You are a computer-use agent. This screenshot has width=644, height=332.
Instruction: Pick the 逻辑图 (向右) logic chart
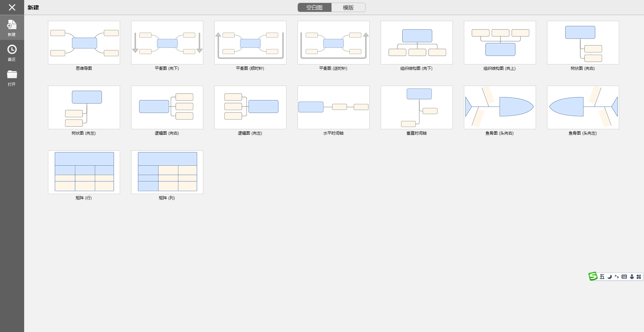[167, 107]
